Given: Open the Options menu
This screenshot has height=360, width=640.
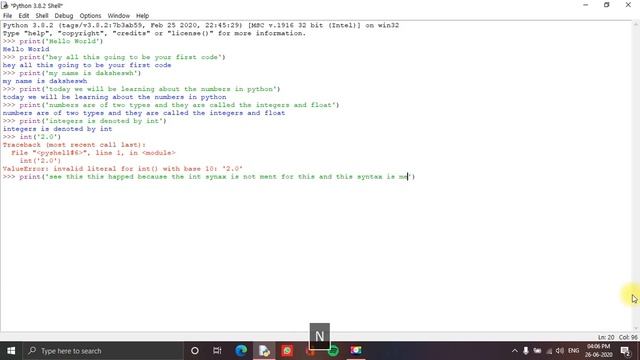Looking at the screenshot, I should 90,16.
